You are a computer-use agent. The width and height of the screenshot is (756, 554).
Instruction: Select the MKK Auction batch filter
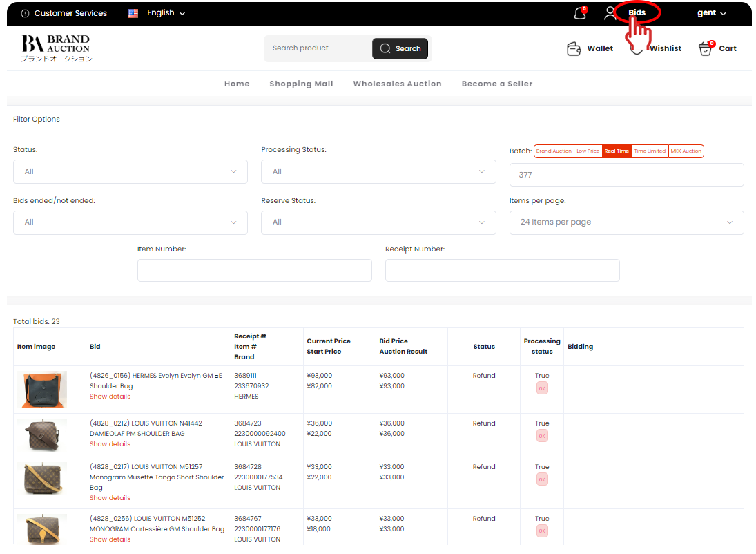tap(686, 151)
